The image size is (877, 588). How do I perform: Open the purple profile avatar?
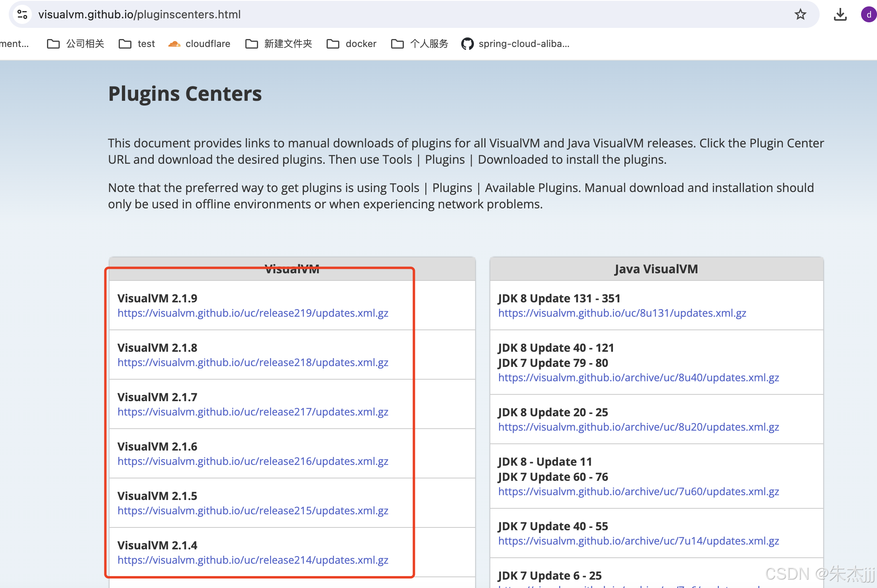click(x=868, y=15)
